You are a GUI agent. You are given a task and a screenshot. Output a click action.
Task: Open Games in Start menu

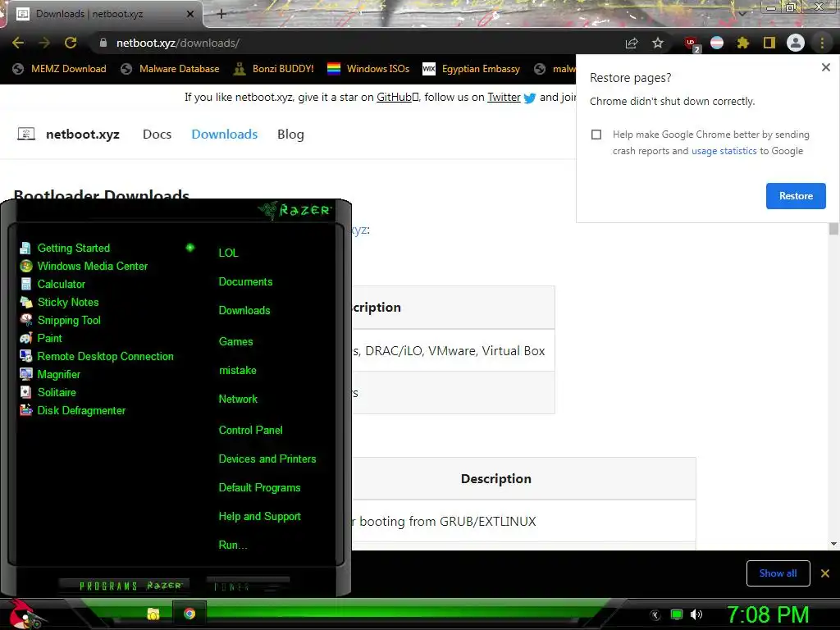point(235,341)
